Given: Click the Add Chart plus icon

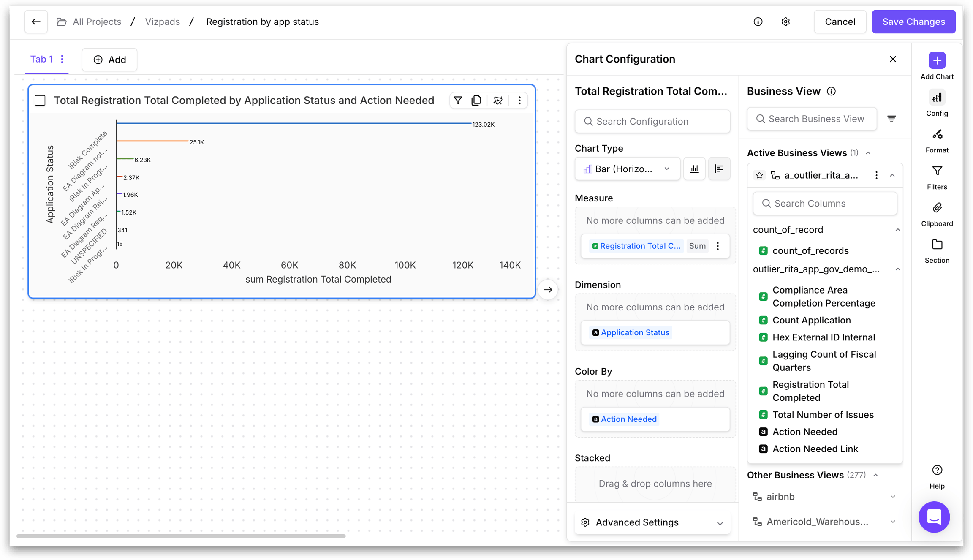Looking at the screenshot, I should click(x=937, y=60).
